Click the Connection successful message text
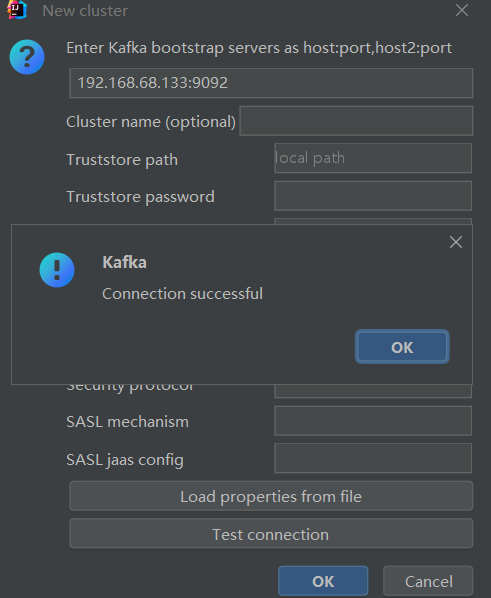 click(x=182, y=294)
